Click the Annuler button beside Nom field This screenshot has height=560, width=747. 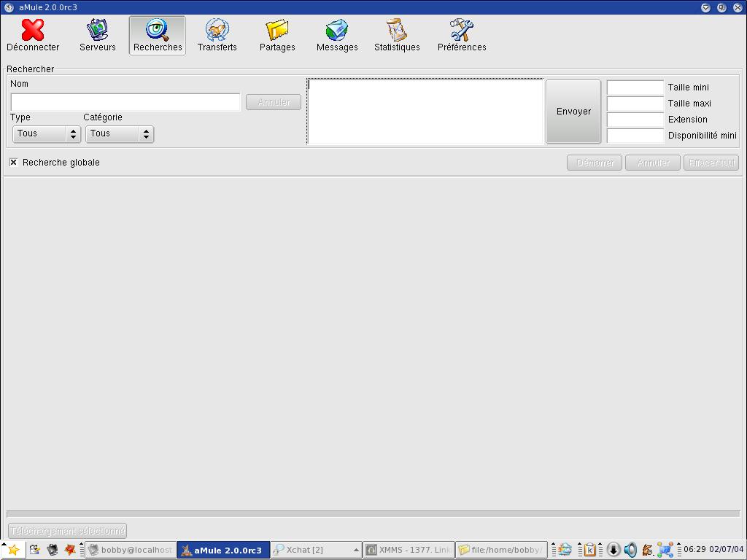coord(274,102)
